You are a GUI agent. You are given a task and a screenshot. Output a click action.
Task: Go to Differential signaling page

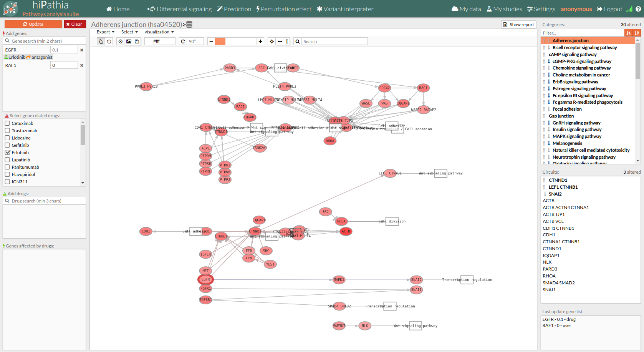(x=179, y=9)
